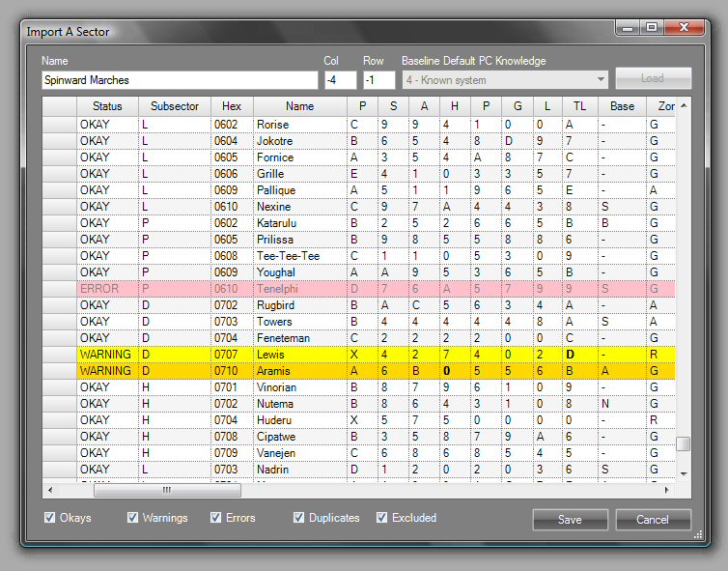Uncheck the Warnings filter checkbox
The image size is (728, 571).
click(x=133, y=518)
